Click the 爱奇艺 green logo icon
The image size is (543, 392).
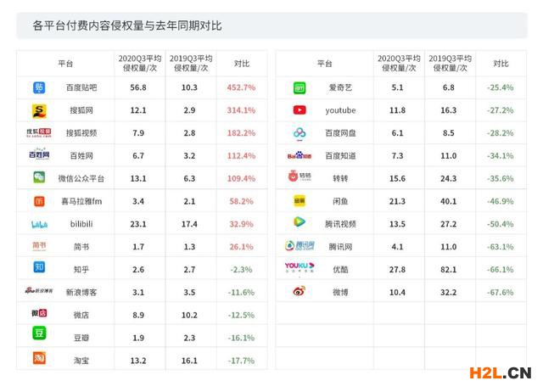point(299,88)
